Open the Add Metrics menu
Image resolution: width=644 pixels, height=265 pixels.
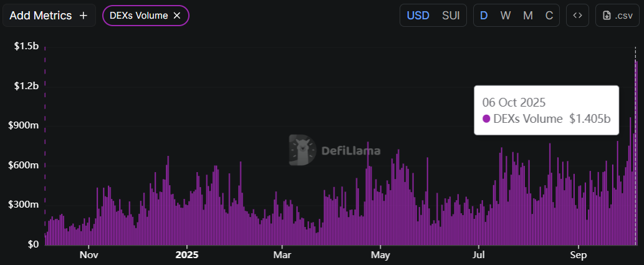point(49,16)
